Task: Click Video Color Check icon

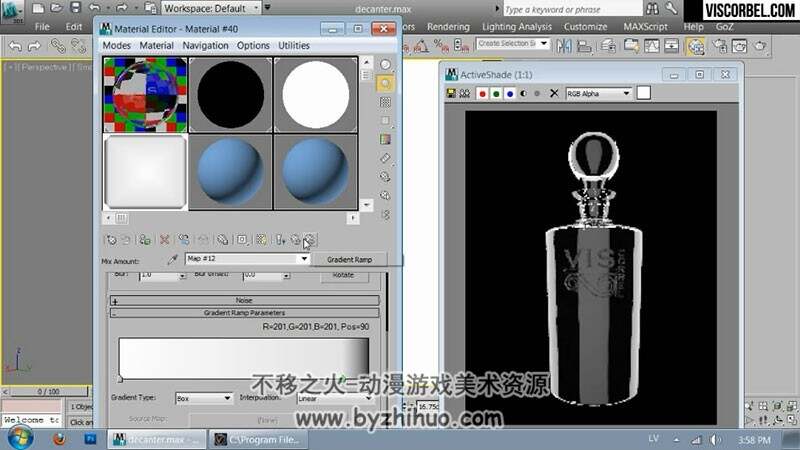Action: tap(385, 139)
